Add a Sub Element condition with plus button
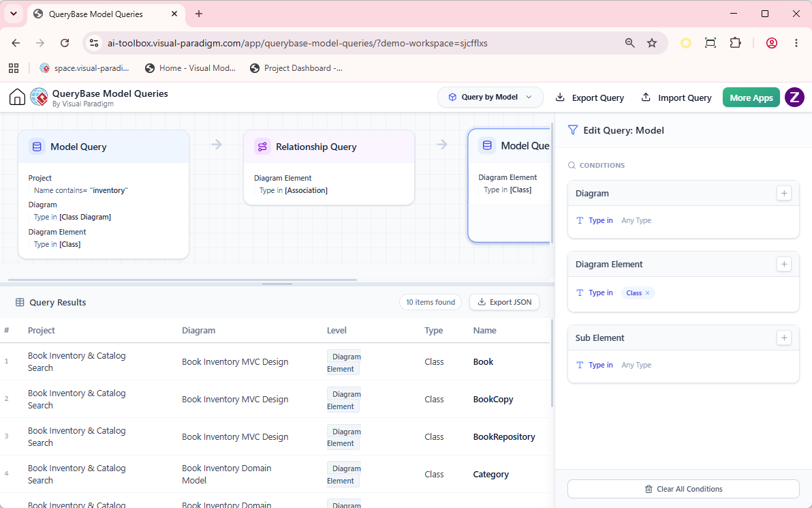 tap(784, 338)
